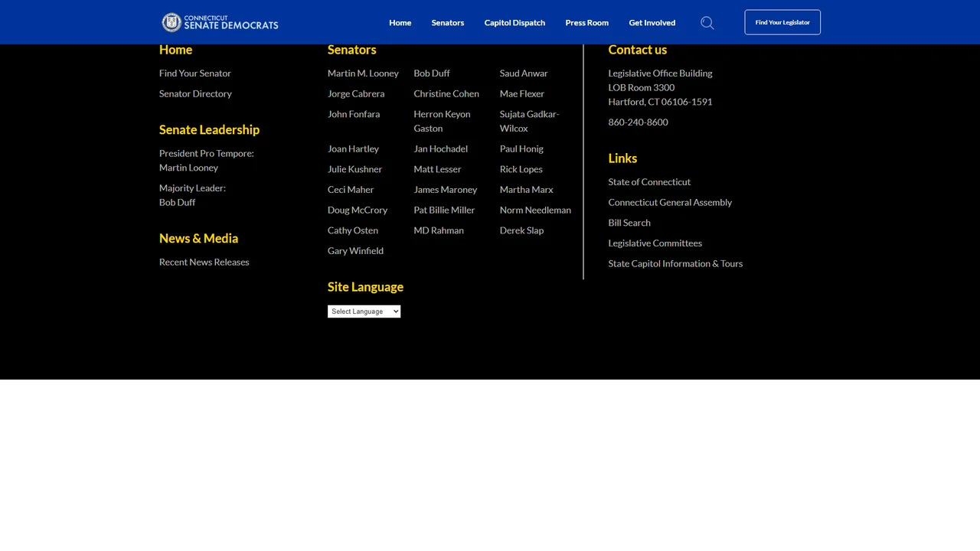Select the Get Involved menu item

(x=652, y=22)
